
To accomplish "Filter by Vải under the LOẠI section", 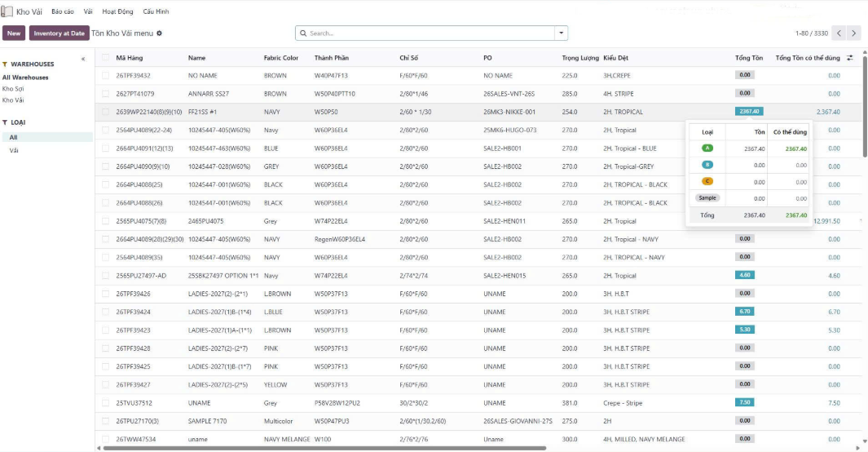I will click(15, 151).
